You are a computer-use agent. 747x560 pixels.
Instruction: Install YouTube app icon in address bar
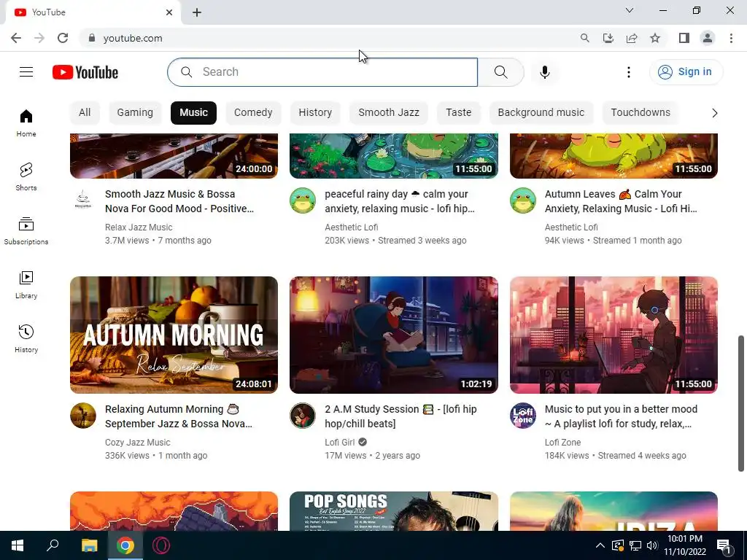[x=608, y=38]
